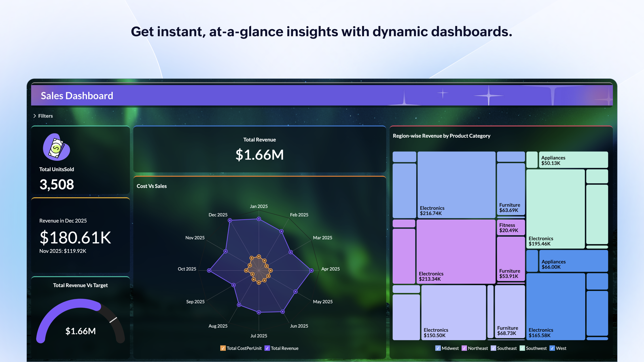
Task: Click the Dec 2025 revenue data point
Action: click(x=230, y=220)
